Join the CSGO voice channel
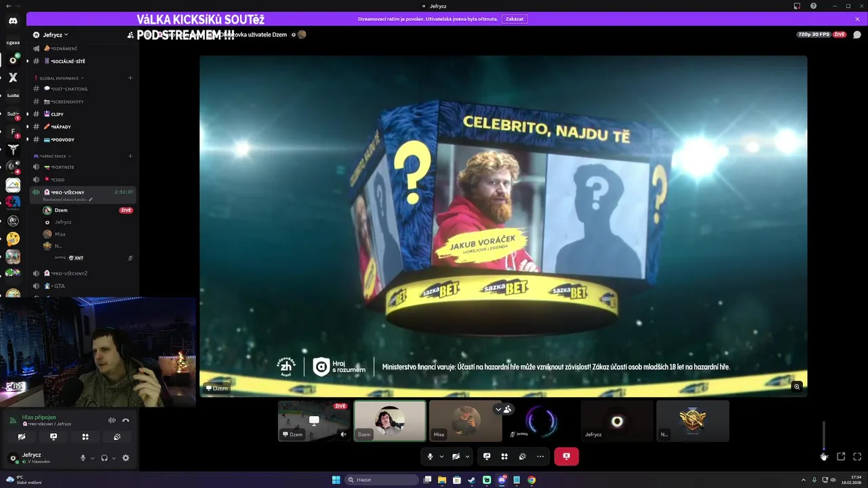868x488 pixels. 81,180
